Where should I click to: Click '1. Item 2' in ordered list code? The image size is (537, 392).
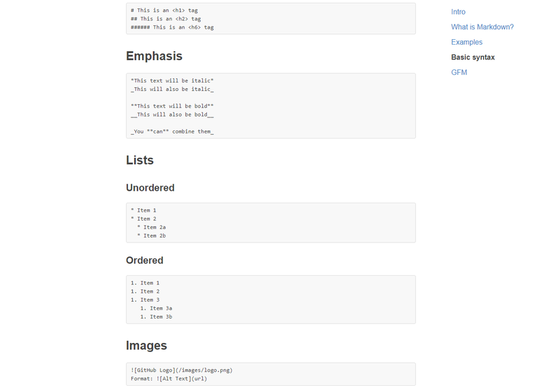145,291
